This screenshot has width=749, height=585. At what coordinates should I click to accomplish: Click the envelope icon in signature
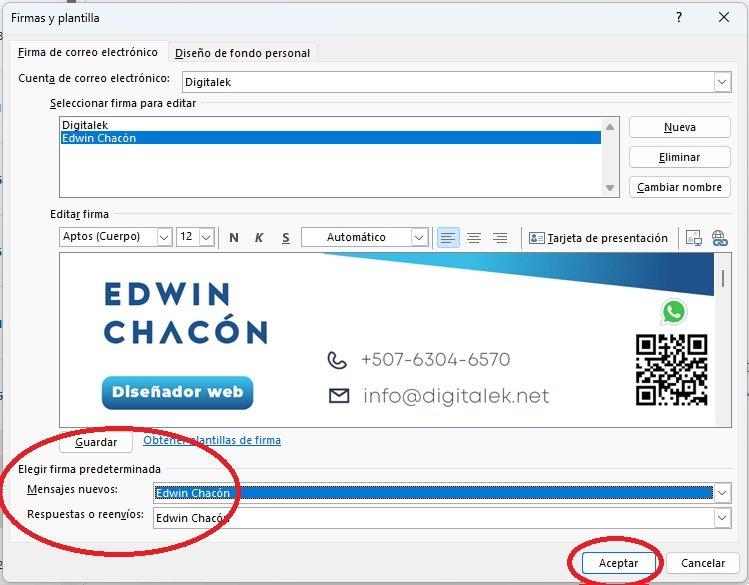pyautogui.click(x=339, y=395)
